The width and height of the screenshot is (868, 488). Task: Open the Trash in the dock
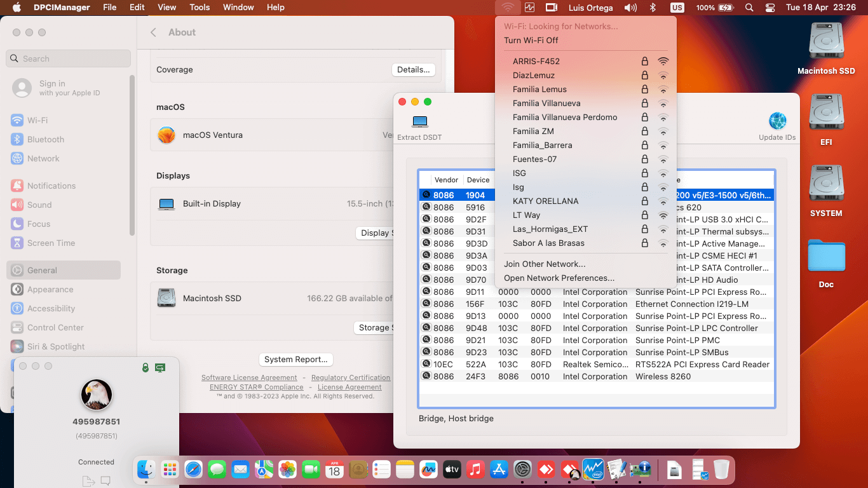[721, 470]
